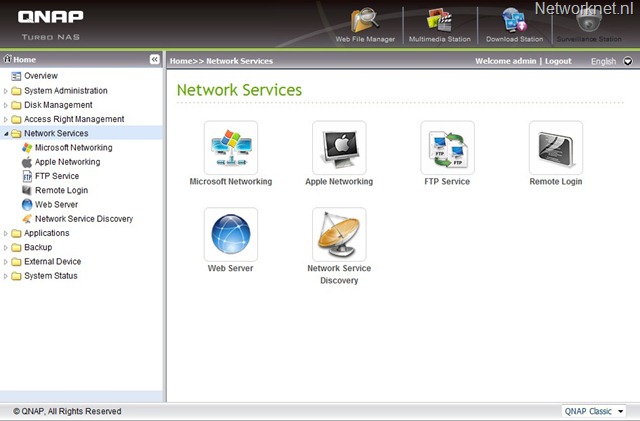Select Microsoft Networking in sidebar tree
The width and height of the screenshot is (640, 421).
point(73,147)
